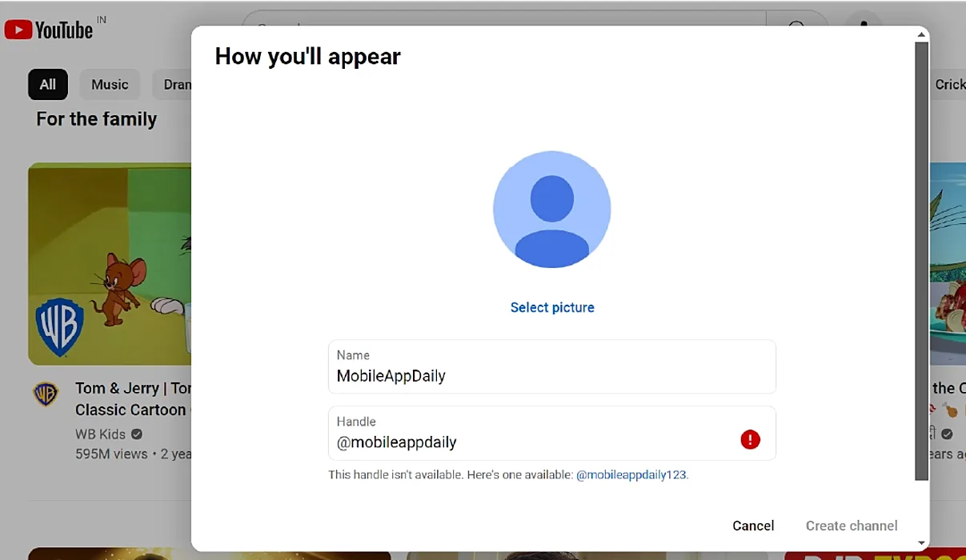The height and width of the screenshot is (560, 966).
Task: Click the dialog scrollbar up arrow
Action: (922, 34)
